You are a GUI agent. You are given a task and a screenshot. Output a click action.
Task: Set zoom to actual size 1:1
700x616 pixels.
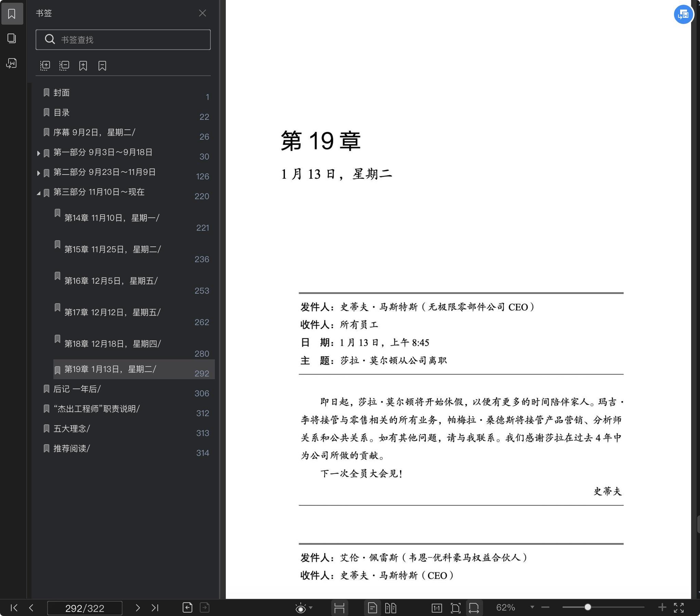coord(437,608)
